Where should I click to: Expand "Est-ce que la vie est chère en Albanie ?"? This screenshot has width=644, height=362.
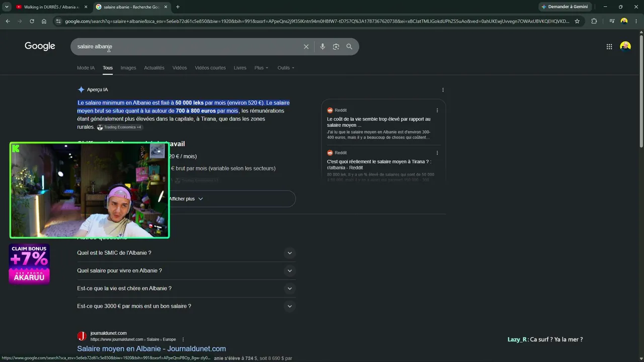click(x=186, y=289)
